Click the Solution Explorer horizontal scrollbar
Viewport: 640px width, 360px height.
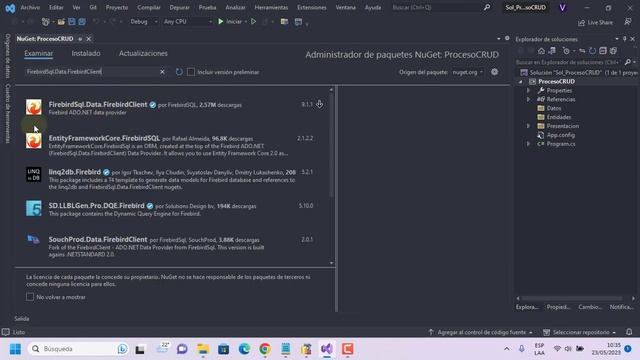click(x=571, y=298)
